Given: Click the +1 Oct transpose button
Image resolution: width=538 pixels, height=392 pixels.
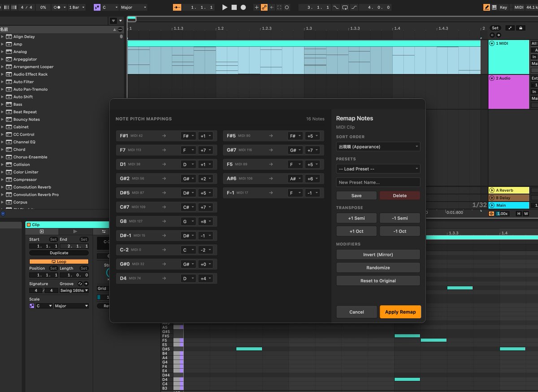Looking at the screenshot, I should tap(356, 231).
